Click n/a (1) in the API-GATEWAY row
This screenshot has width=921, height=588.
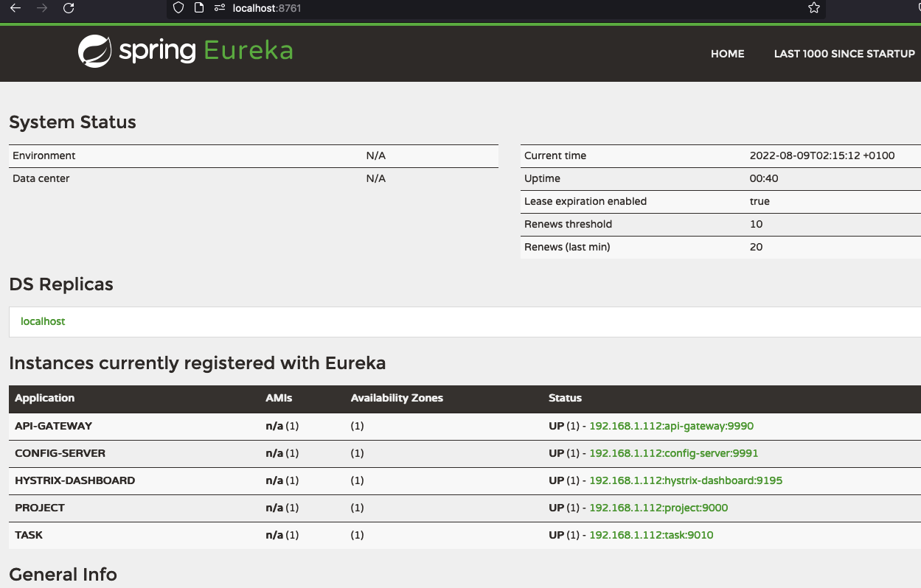[282, 426]
